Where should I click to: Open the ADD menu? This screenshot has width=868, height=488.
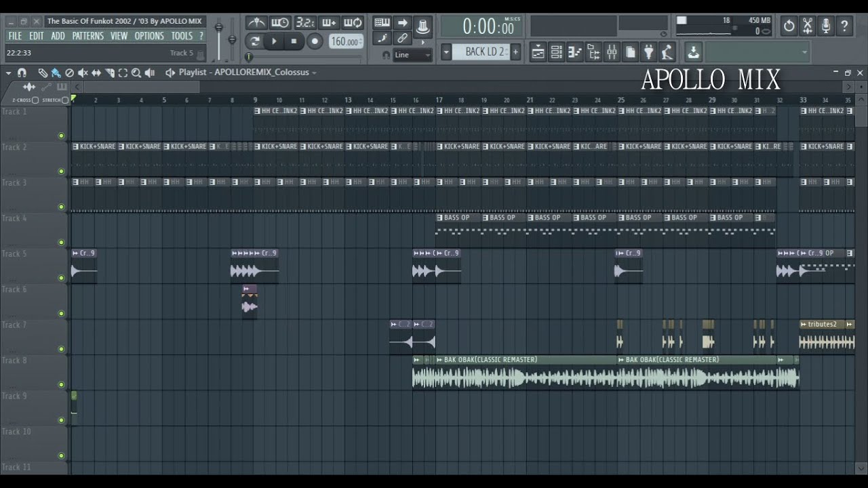pyautogui.click(x=58, y=36)
